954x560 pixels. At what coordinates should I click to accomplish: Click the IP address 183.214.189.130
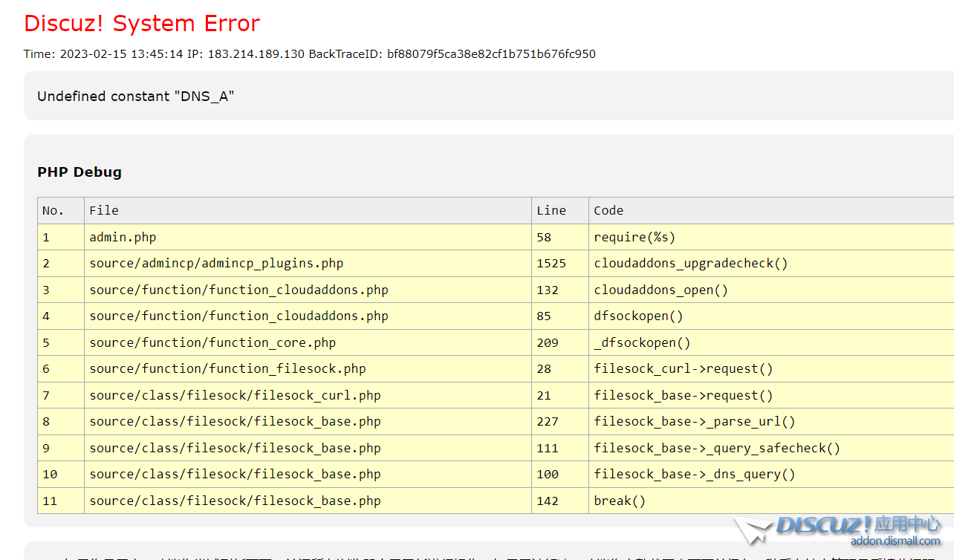(x=256, y=54)
